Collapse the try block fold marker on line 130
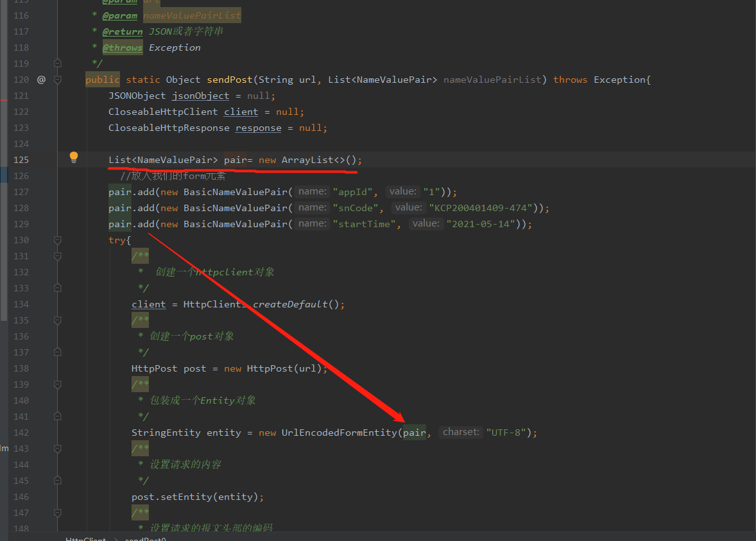756x541 pixels. tap(57, 240)
